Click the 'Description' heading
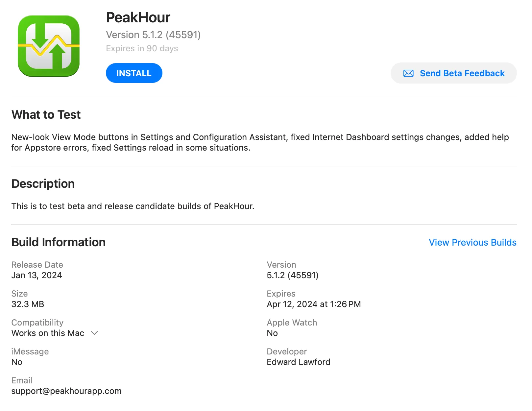 pyautogui.click(x=43, y=183)
